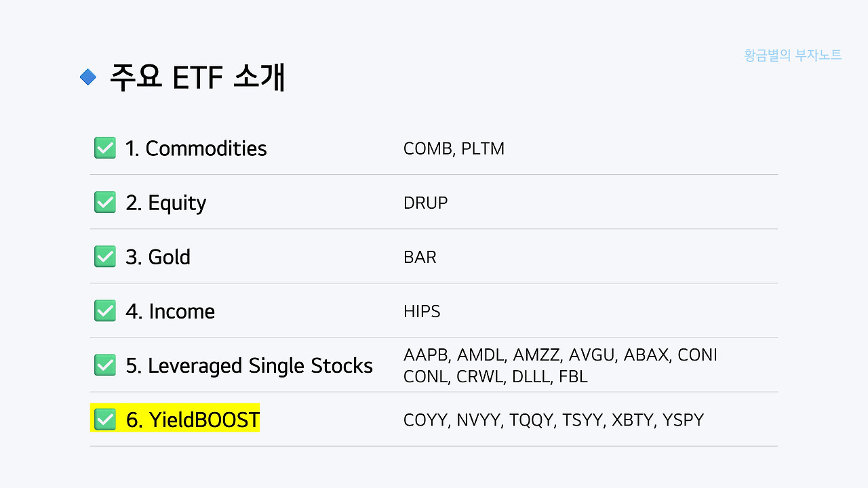
Task: Select the 5. Leveraged Single Stocks label
Action: [x=249, y=366]
